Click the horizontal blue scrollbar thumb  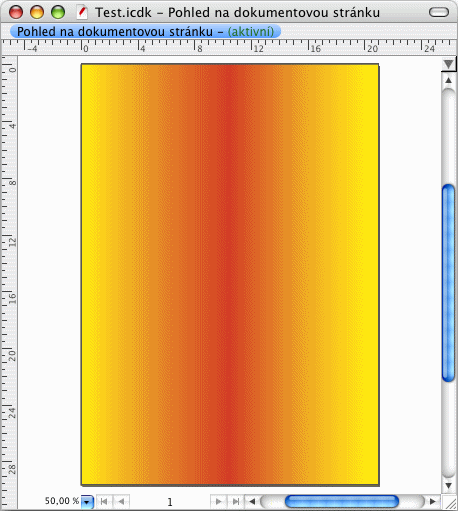[x=342, y=501]
